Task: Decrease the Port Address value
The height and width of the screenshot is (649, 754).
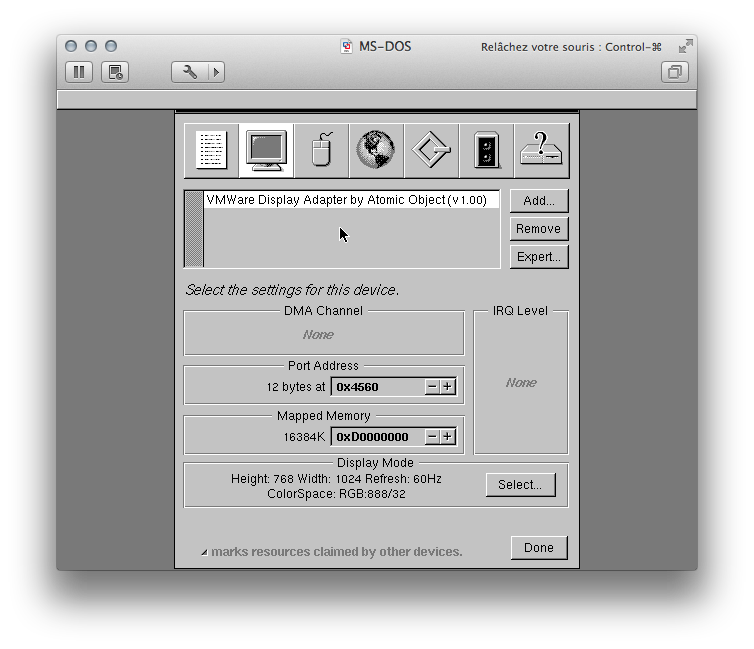Action: (x=432, y=387)
